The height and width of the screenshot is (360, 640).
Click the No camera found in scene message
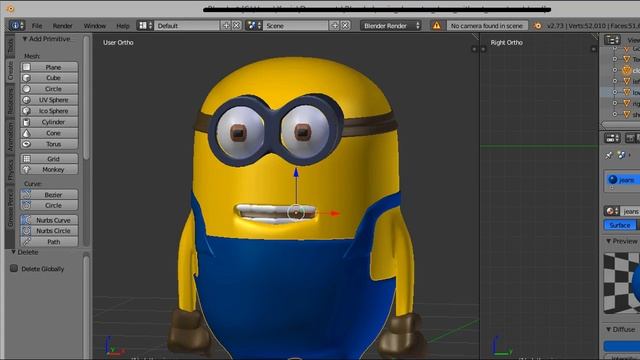(487, 26)
